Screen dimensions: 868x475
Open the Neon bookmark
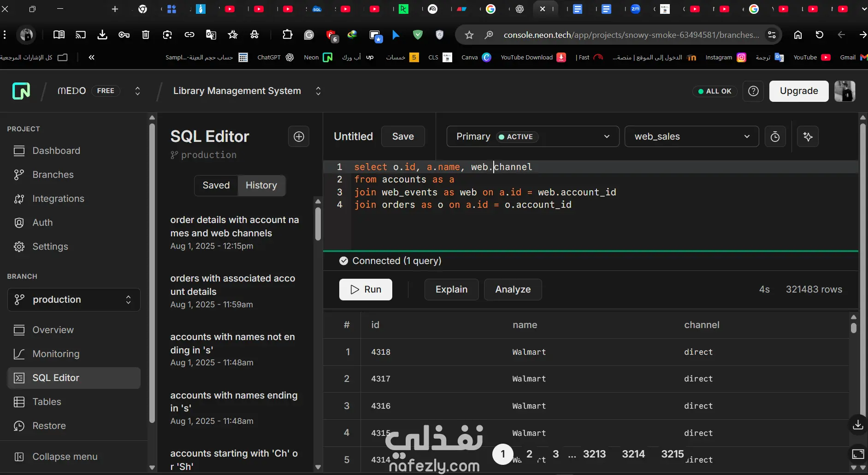pyautogui.click(x=318, y=58)
